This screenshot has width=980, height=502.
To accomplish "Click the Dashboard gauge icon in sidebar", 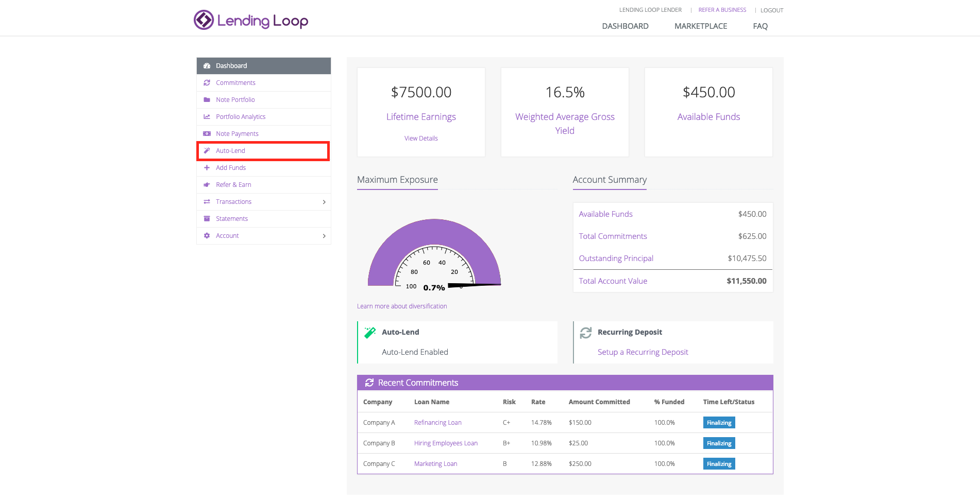I will [x=207, y=66].
